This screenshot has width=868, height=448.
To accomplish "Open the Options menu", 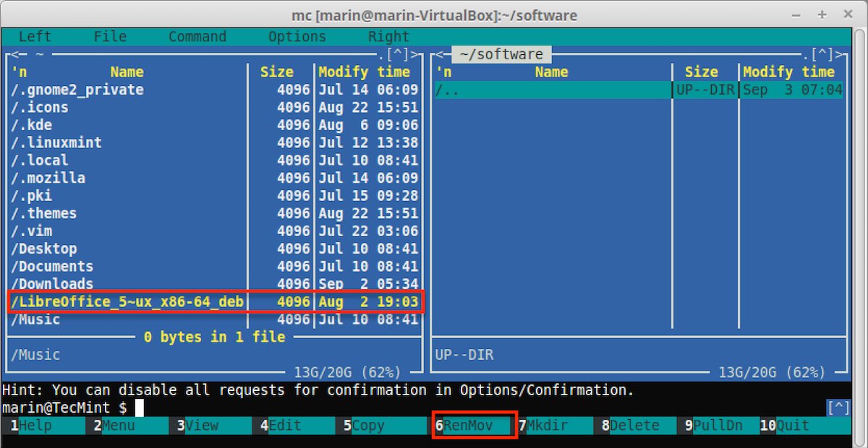I will coord(297,37).
